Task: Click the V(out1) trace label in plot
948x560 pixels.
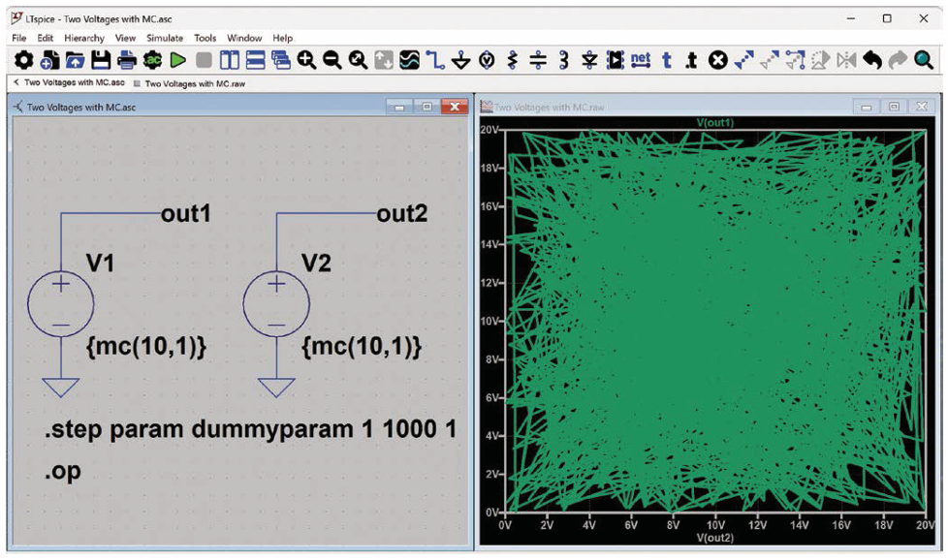Action: click(715, 122)
